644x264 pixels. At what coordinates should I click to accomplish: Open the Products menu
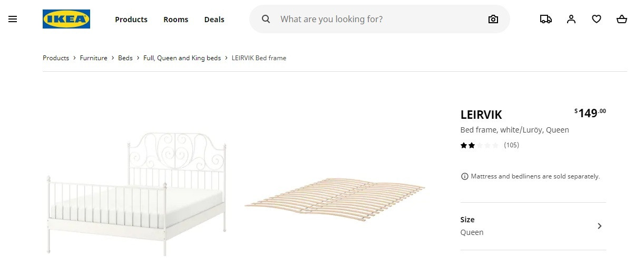point(131,20)
